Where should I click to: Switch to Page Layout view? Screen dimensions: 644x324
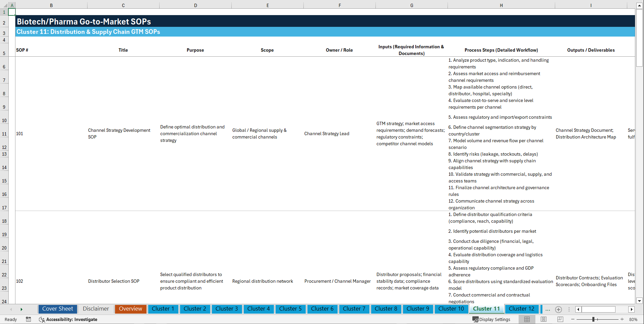coord(543,319)
